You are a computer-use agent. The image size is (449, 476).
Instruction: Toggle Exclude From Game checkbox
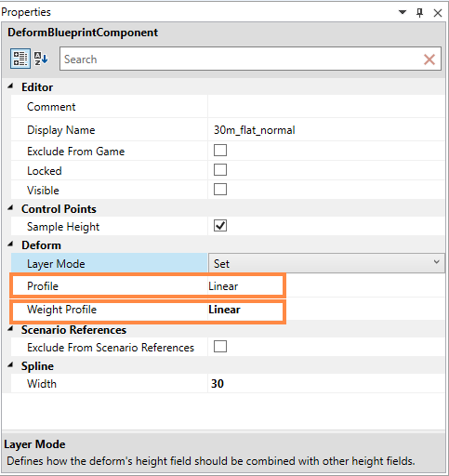(x=220, y=151)
